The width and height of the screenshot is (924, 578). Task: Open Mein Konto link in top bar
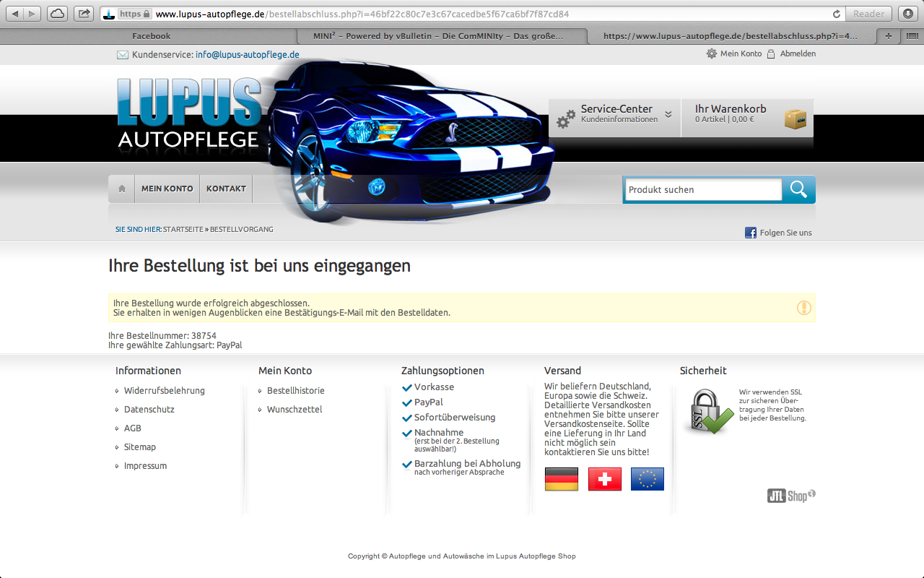coord(741,53)
